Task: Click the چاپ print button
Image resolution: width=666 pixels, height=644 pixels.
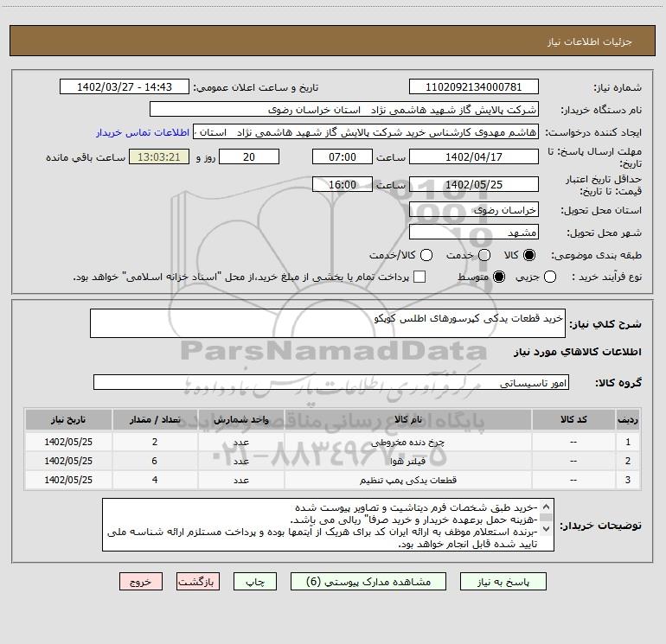Action: [x=255, y=582]
